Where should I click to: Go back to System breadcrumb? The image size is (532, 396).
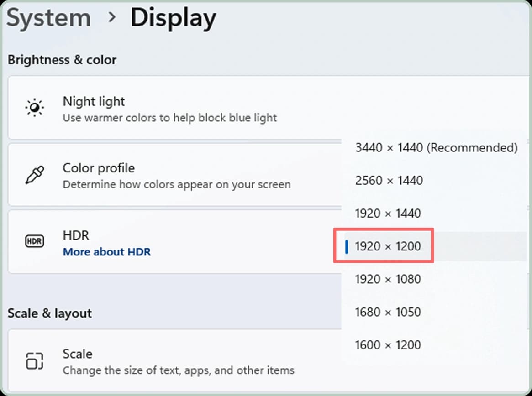49,18
